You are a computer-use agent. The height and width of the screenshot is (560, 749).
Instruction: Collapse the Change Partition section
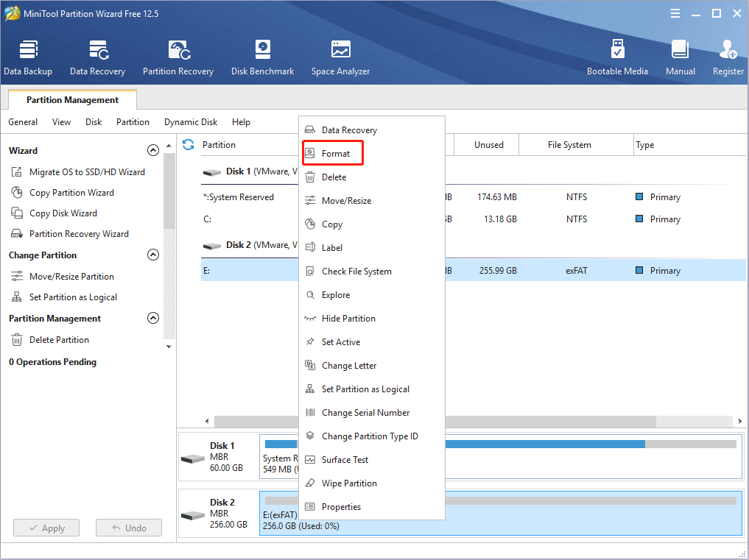153,255
